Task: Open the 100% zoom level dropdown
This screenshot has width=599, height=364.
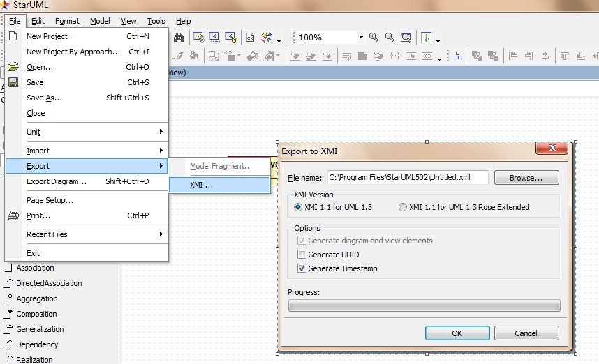Action: tap(361, 38)
